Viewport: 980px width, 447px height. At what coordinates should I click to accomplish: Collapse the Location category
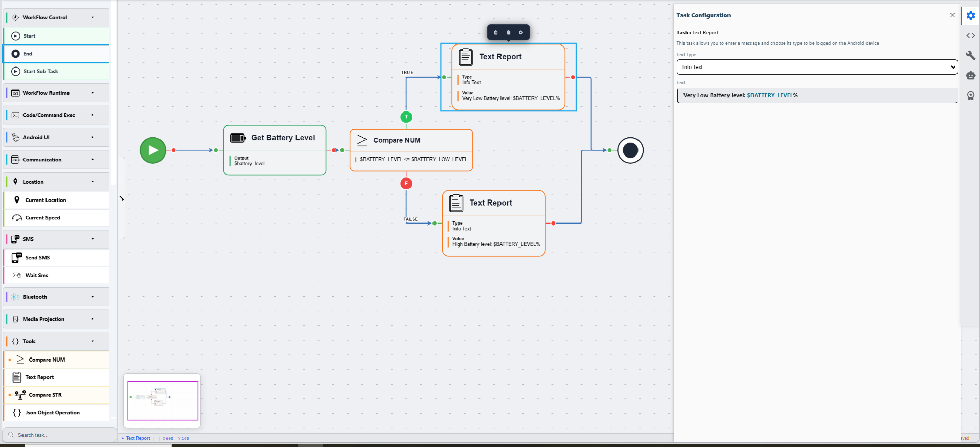(56, 182)
